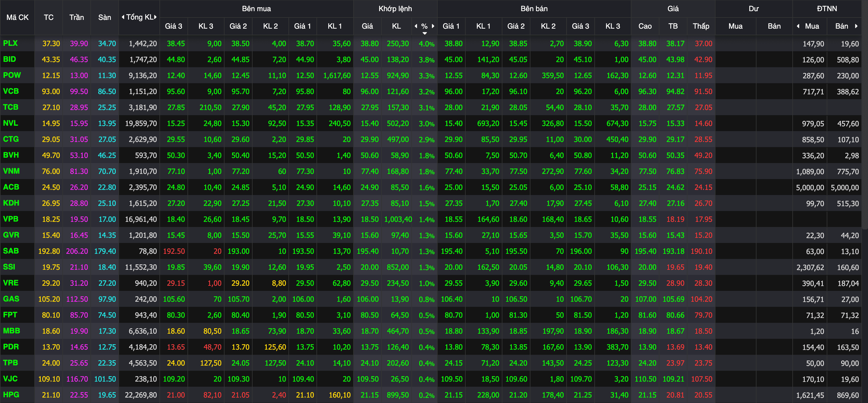Screen dimensions: 868x403
Task: Open the VNM stock symbol
Action: tap(11, 171)
